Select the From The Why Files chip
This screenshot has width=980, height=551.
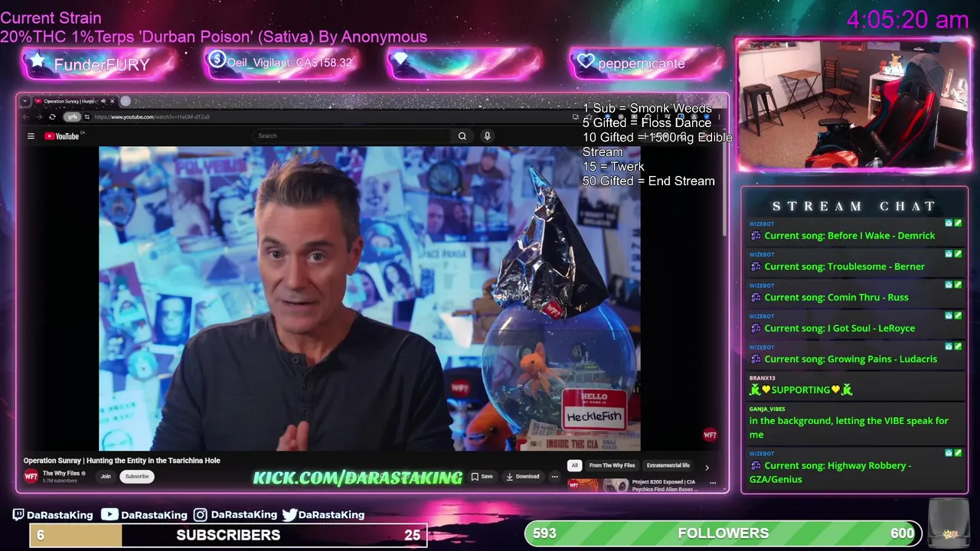(x=612, y=465)
